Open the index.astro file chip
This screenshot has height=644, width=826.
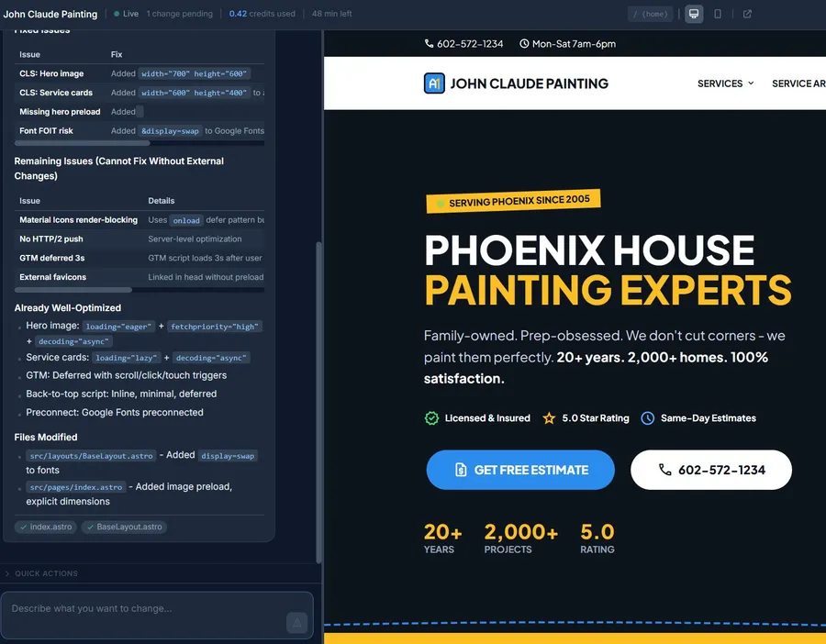pyautogui.click(x=46, y=527)
